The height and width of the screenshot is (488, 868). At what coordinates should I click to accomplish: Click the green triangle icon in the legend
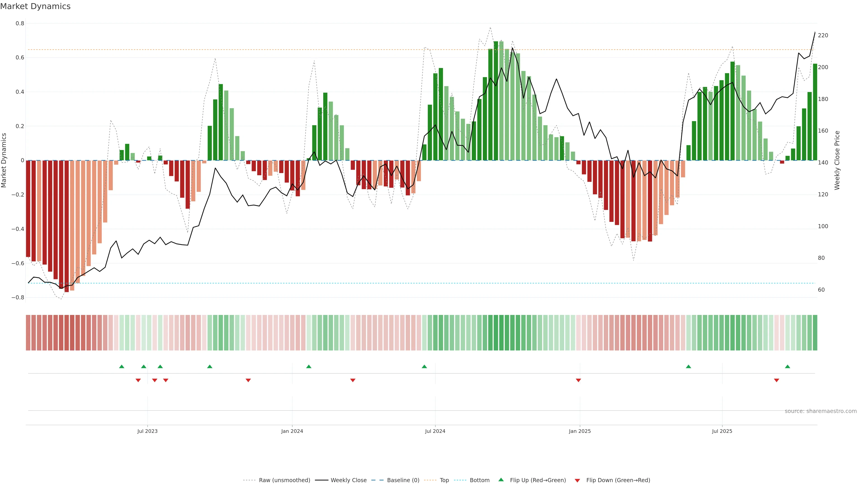501,480
